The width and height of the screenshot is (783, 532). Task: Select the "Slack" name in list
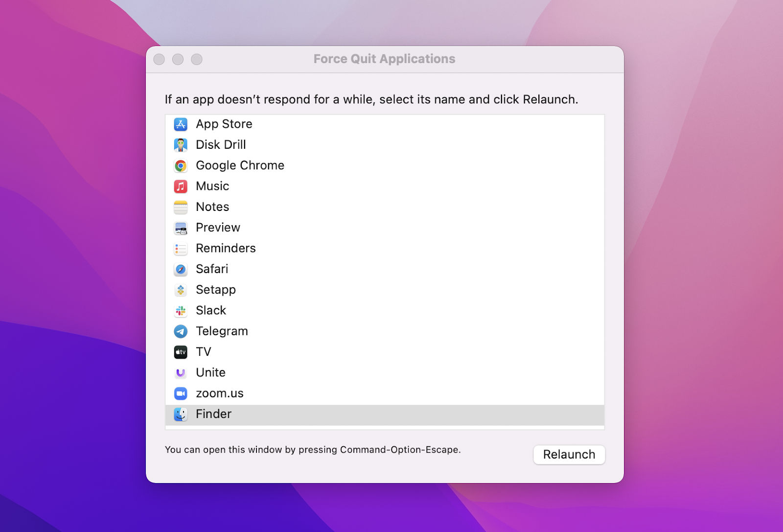pyautogui.click(x=211, y=311)
